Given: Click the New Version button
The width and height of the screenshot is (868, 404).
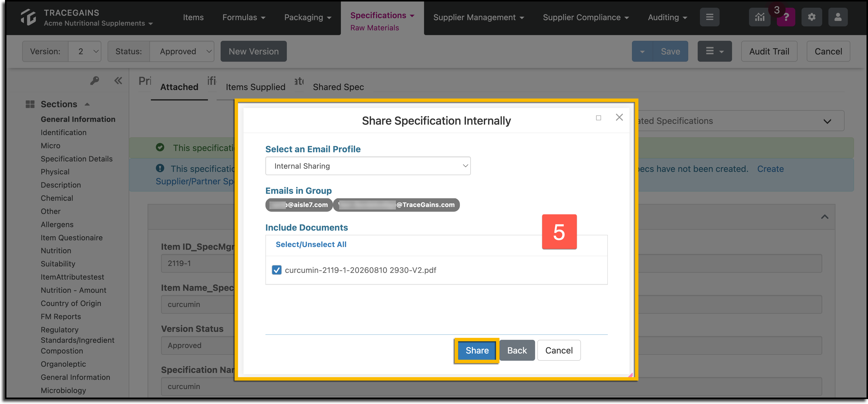Looking at the screenshot, I should point(253,51).
